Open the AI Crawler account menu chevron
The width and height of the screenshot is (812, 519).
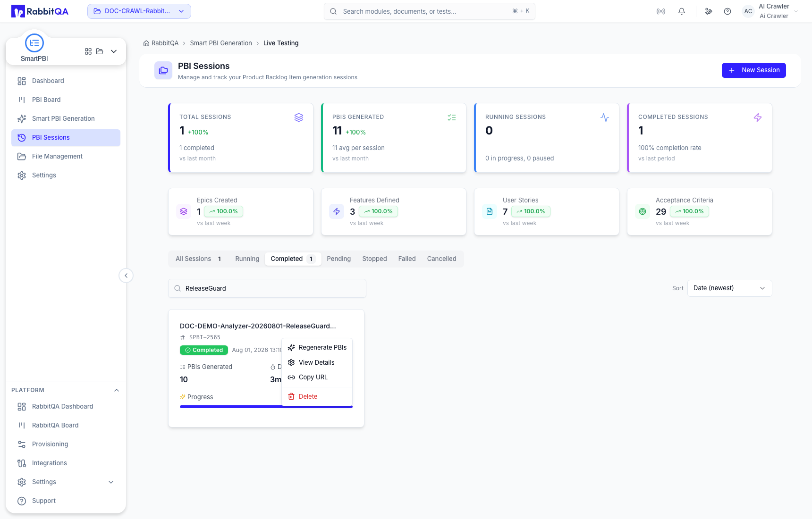pyautogui.click(x=796, y=11)
